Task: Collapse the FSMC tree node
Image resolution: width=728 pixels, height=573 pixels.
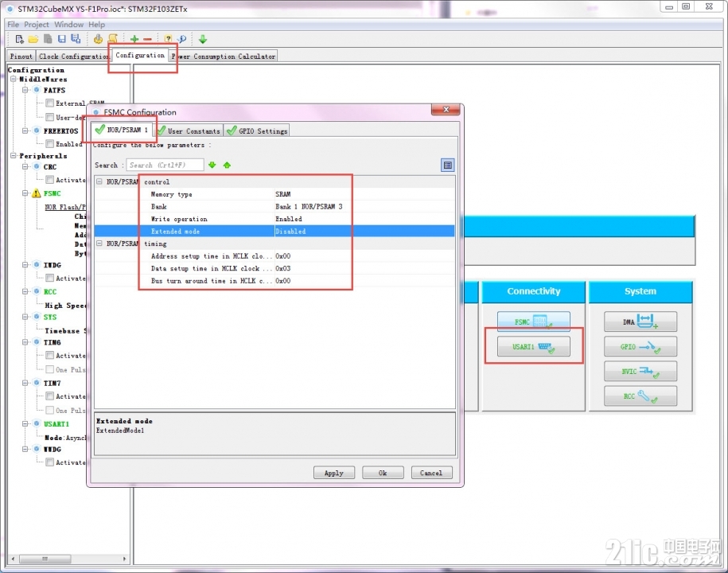Action: coord(25,193)
